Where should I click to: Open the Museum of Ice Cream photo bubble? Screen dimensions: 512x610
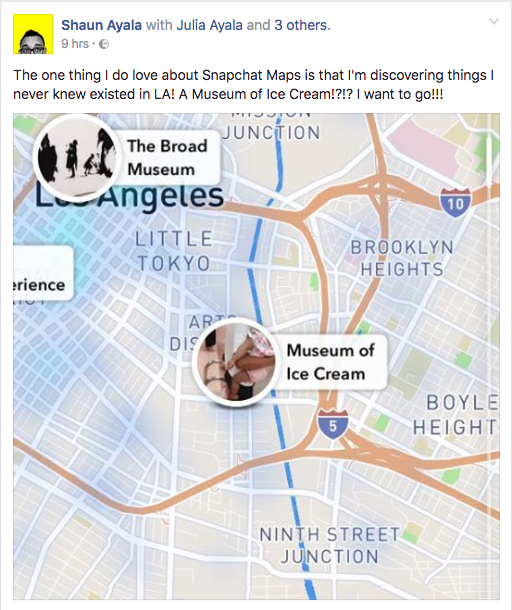click(x=235, y=363)
